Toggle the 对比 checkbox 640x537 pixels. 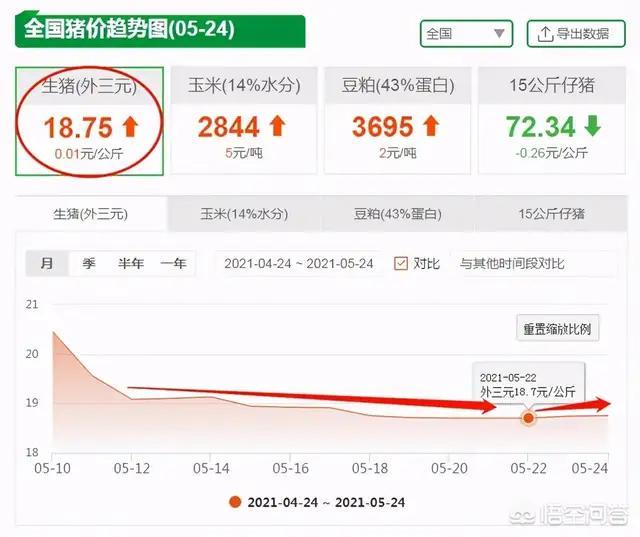pos(400,264)
